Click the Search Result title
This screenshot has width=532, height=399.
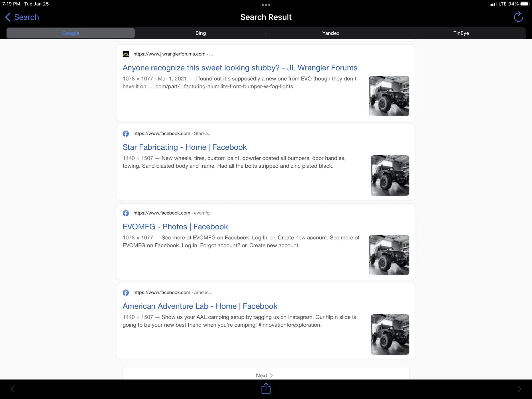(266, 17)
